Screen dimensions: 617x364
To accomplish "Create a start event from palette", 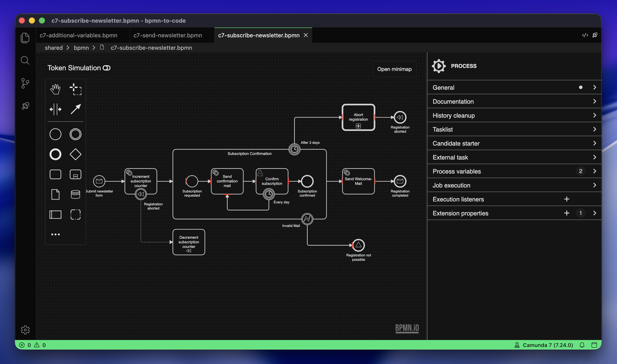I will coord(55,134).
